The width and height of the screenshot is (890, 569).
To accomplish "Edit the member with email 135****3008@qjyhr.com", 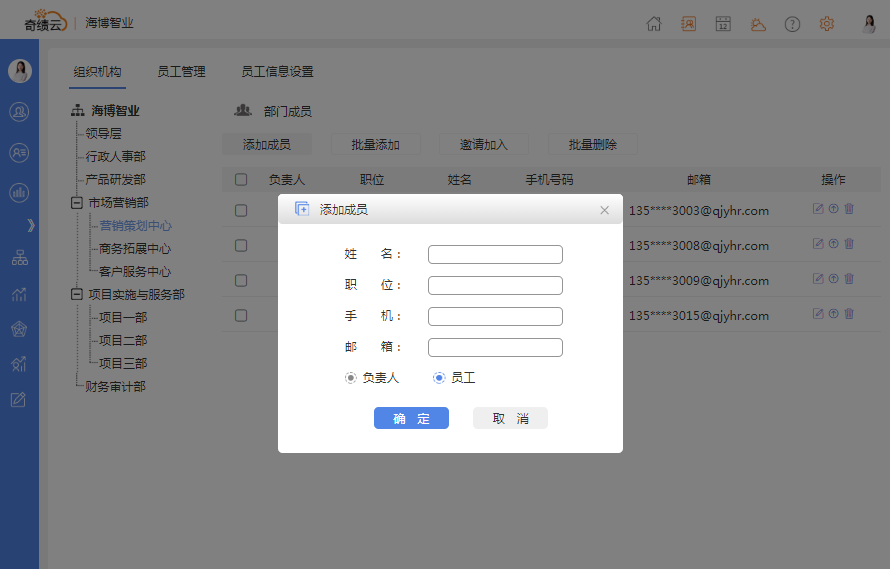I will coord(818,244).
